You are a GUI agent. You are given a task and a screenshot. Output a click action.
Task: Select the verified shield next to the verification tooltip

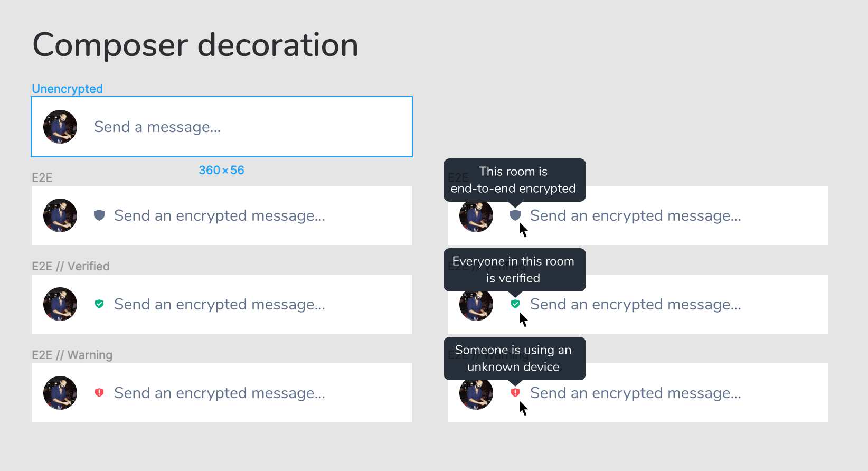click(x=515, y=304)
